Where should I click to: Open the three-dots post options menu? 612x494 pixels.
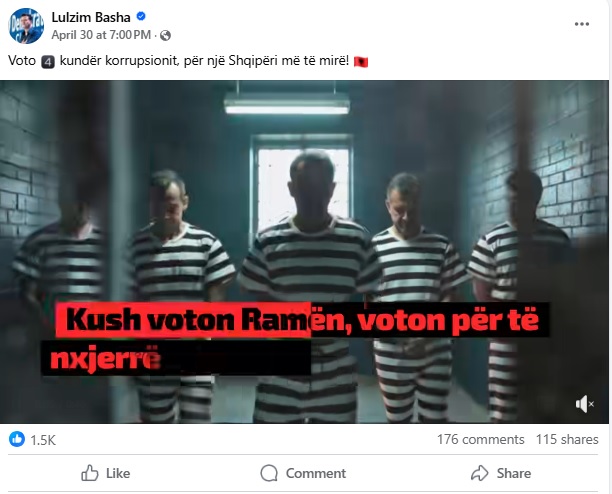point(582,24)
